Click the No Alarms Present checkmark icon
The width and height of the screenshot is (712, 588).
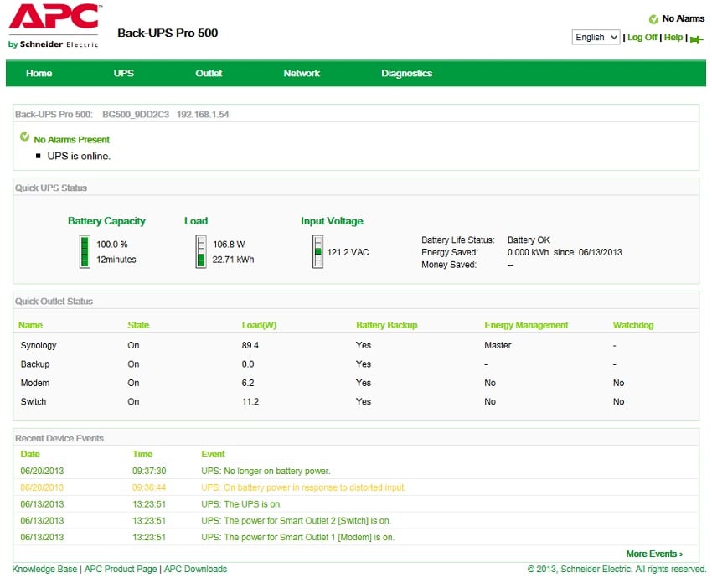tap(24, 137)
